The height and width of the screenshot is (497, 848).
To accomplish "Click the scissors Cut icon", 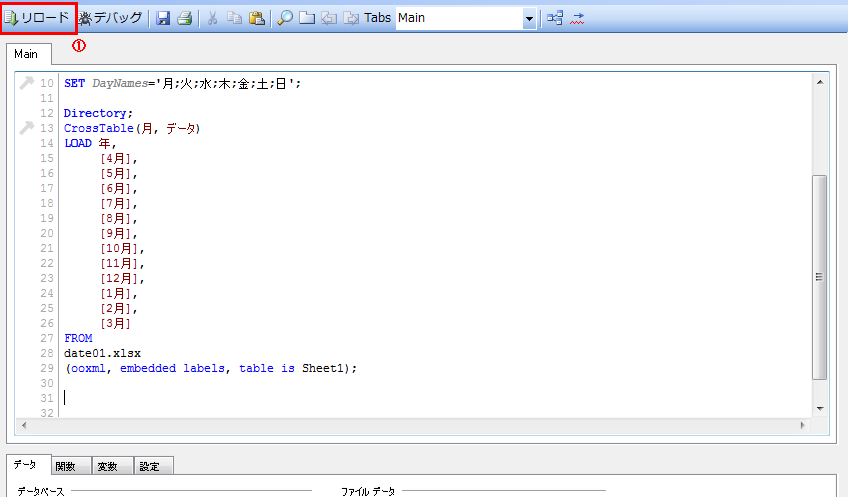I will [213, 18].
